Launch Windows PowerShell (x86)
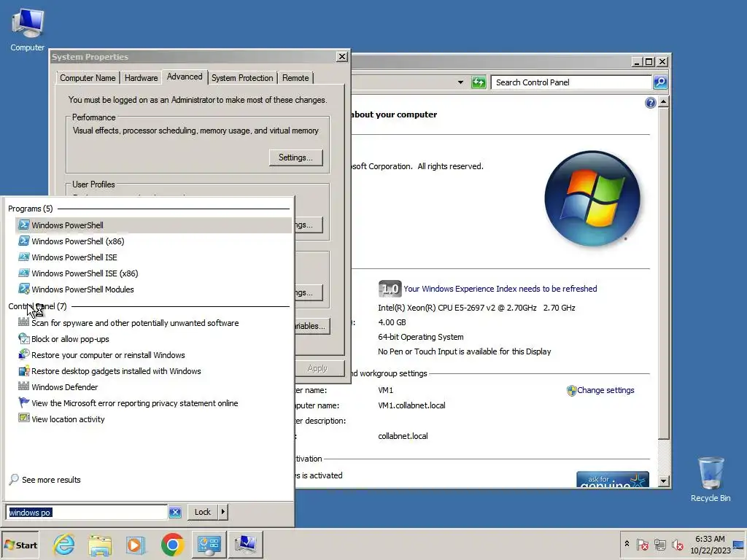Image resolution: width=747 pixels, height=560 pixels. [x=153, y=241]
